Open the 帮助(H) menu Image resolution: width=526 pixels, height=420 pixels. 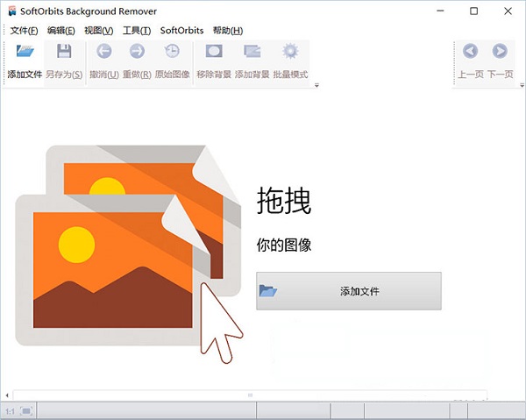[228, 31]
